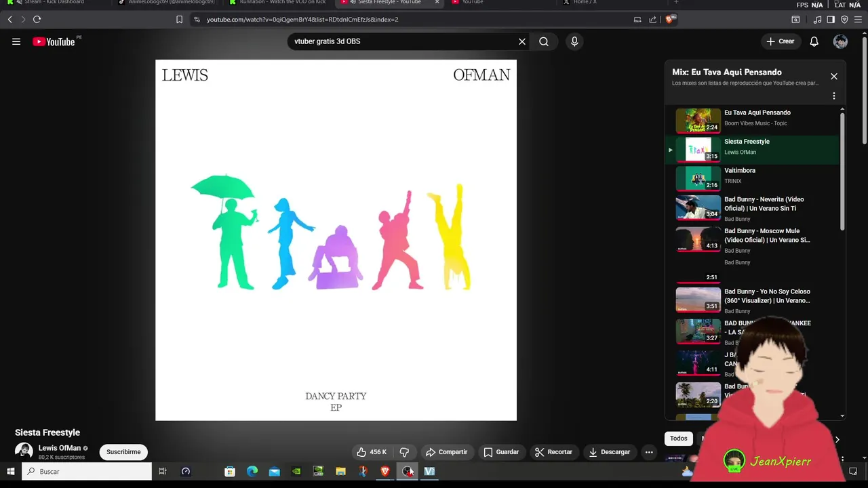Click the Compartir button
The image size is (868, 488).
[x=446, y=452]
